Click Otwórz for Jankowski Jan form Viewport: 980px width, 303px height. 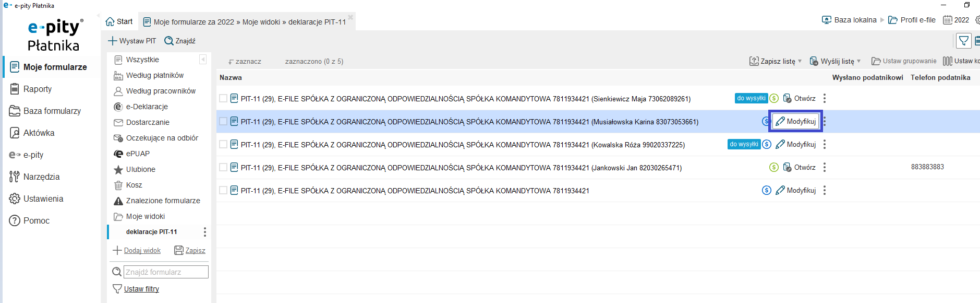799,167
